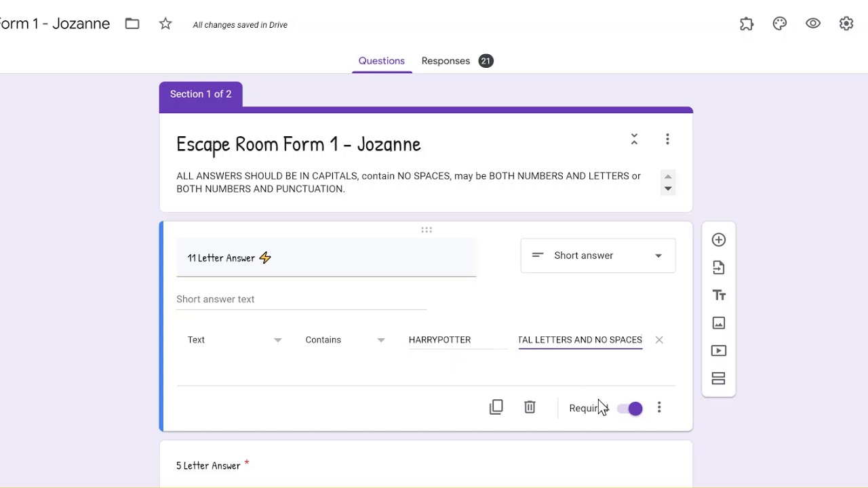Open the Short answer type dropdown
The height and width of the screenshot is (488, 868).
coord(598,256)
